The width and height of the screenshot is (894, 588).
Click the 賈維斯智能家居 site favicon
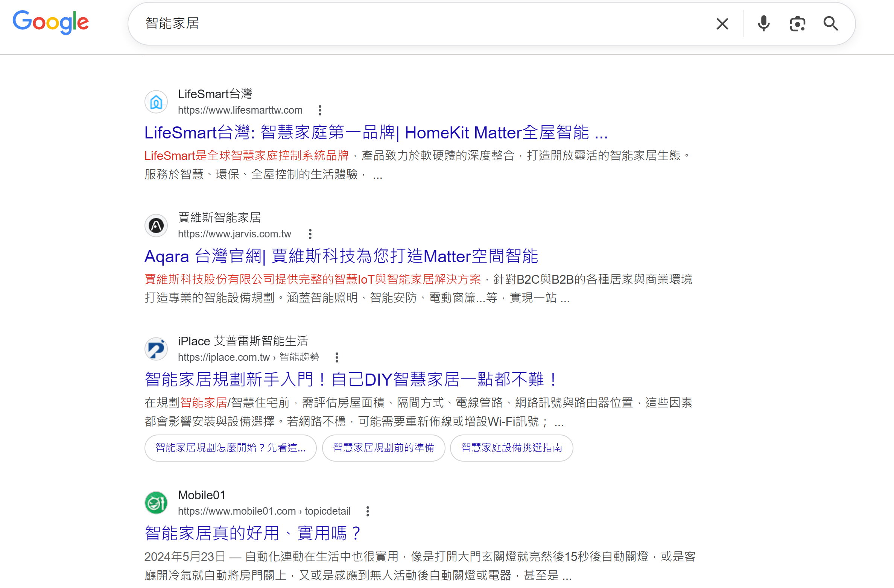156,226
